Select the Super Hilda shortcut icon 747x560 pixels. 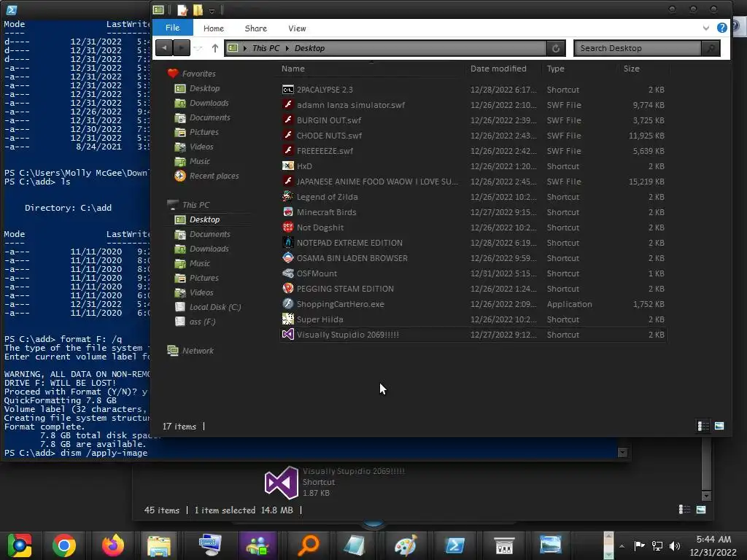coord(287,319)
